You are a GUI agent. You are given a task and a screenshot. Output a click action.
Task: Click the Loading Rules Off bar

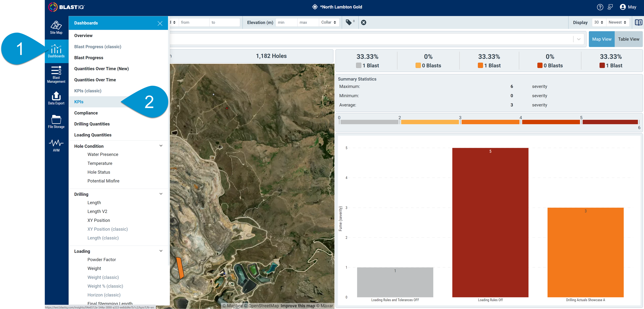pyautogui.click(x=490, y=222)
